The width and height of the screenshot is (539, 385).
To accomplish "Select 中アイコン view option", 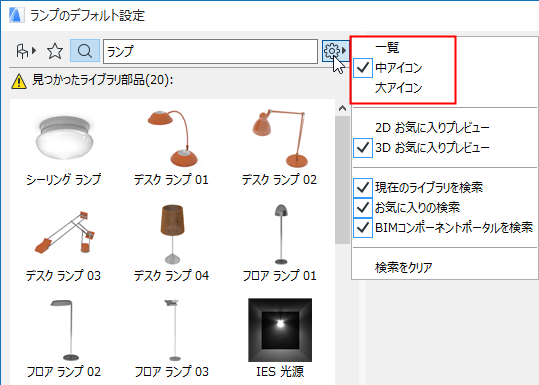I will [x=398, y=68].
